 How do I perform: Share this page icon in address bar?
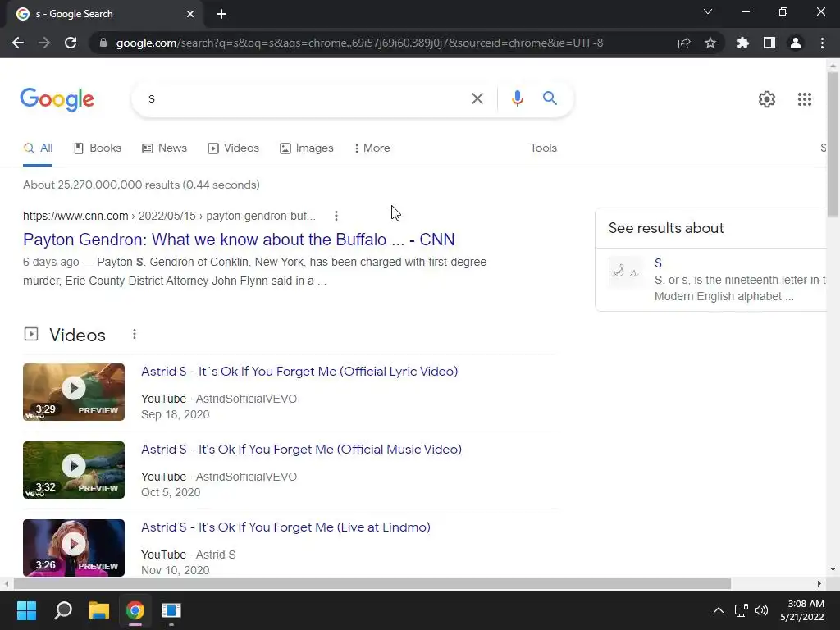coord(684,43)
